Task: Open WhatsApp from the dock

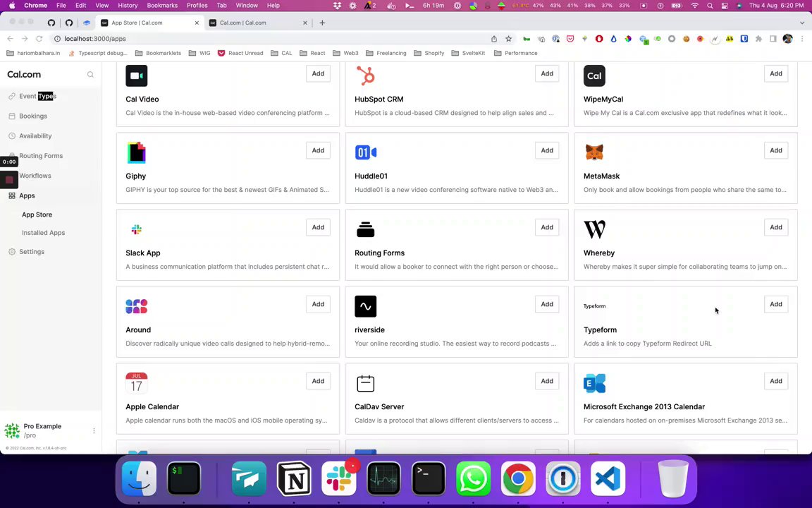Action: [x=473, y=478]
